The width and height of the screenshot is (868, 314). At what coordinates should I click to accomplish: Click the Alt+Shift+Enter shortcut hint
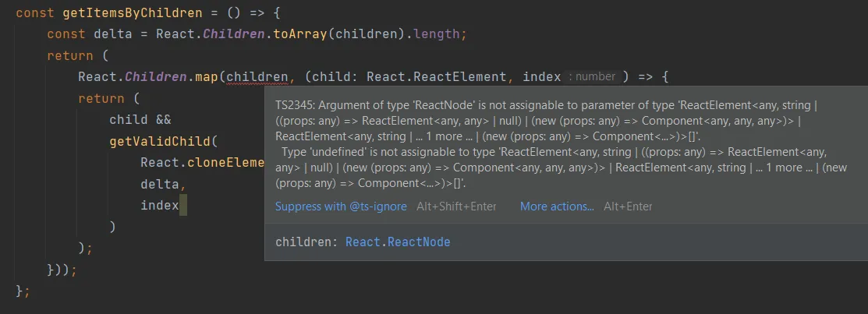click(456, 206)
